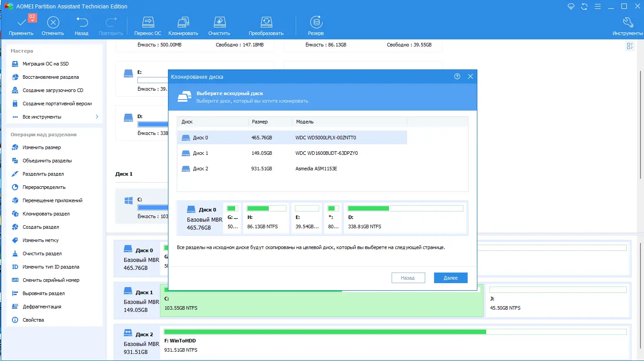Click the E: 39.54GB partition preview

307,217
